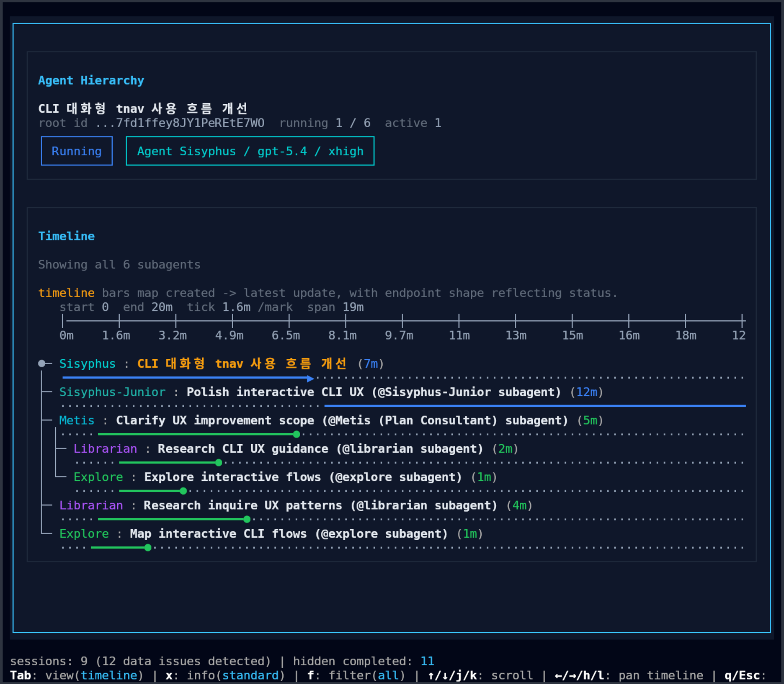Select the Sisyphus-Junior Polish interactive CLI UX row
Screen dimensions: 784x684
tap(331, 392)
